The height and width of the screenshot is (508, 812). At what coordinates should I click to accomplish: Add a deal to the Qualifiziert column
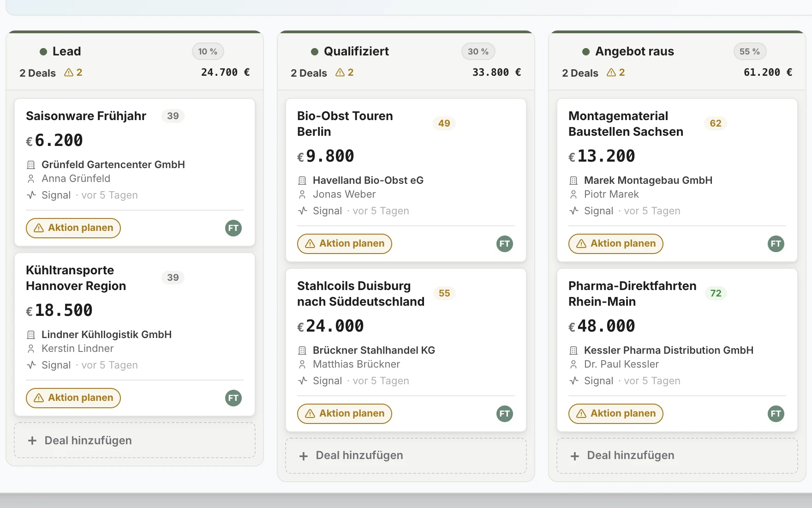406,456
